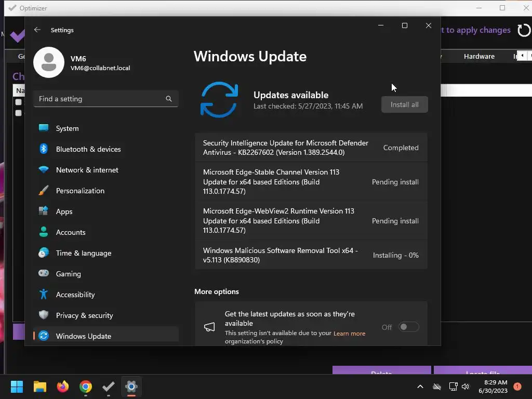Screen dimensions: 532x399
Task: Check the second checkbox in Optimizer list
Action: coord(18,113)
